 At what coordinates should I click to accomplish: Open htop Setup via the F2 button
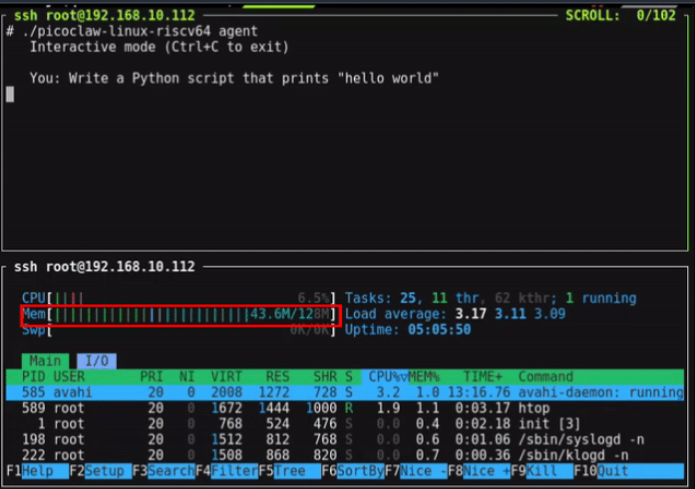[101, 470]
